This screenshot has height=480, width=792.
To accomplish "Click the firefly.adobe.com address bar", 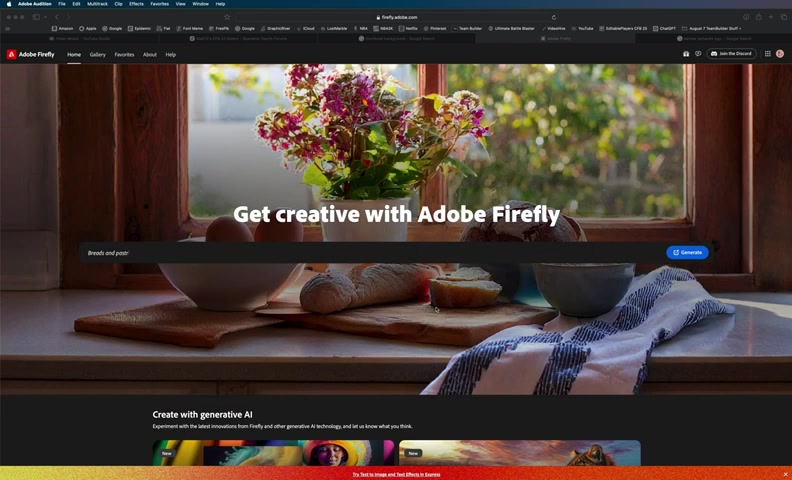I will click(397, 17).
